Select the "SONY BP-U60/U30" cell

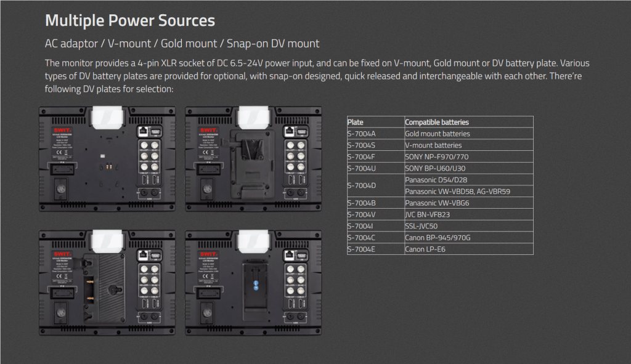435,168
